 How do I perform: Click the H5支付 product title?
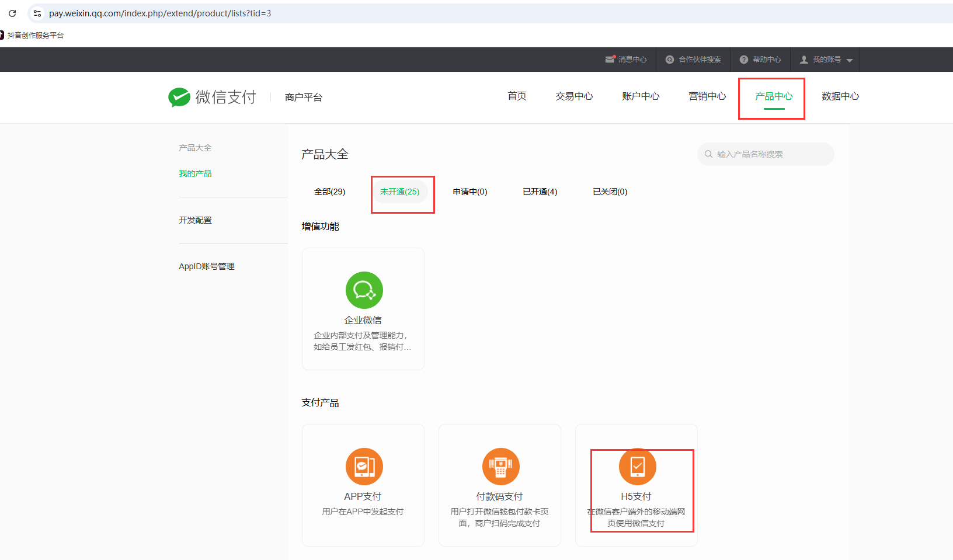[636, 496]
